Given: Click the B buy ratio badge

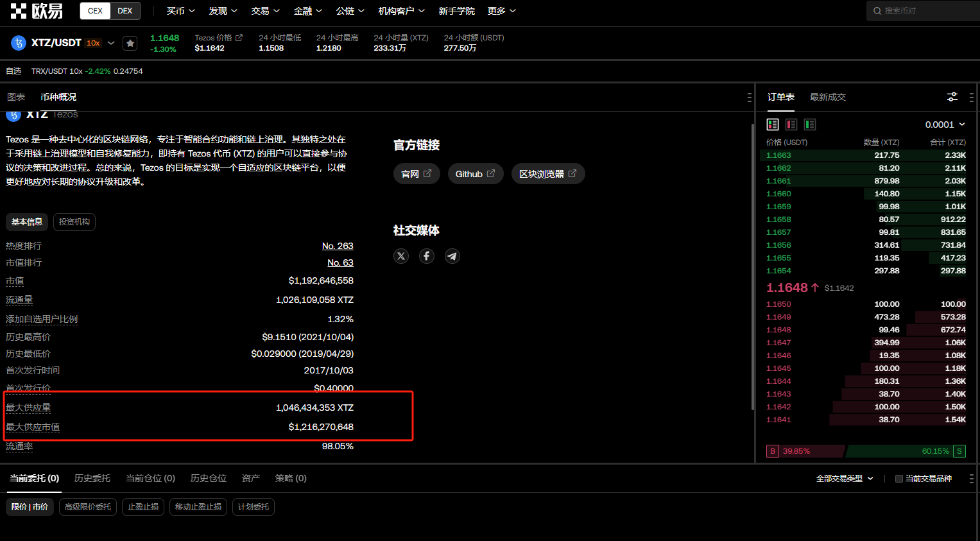Looking at the screenshot, I should pos(773,451).
